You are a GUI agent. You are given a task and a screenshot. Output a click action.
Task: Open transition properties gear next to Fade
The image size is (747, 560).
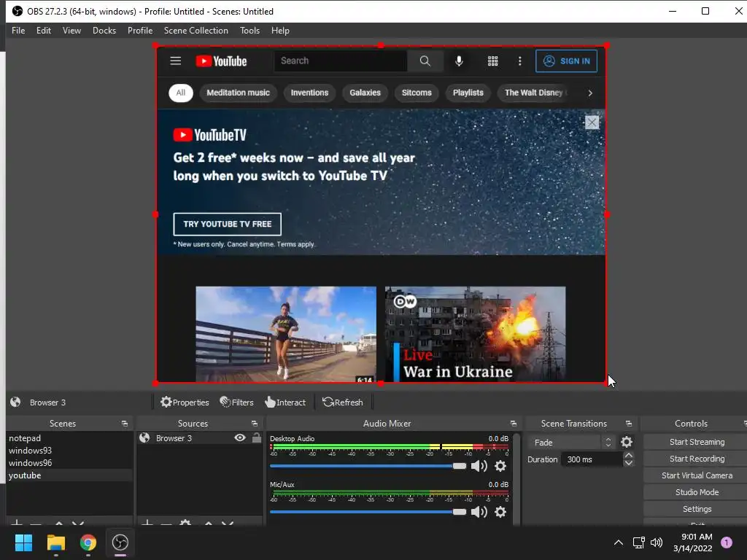click(627, 442)
